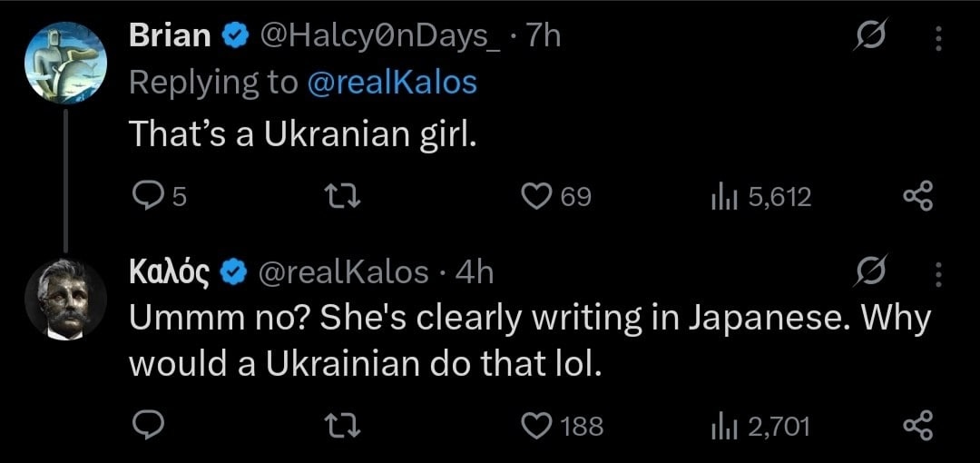This screenshot has height=463, width=980.
Task: Open more options for Καλός's tweet
Action: pos(938,271)
